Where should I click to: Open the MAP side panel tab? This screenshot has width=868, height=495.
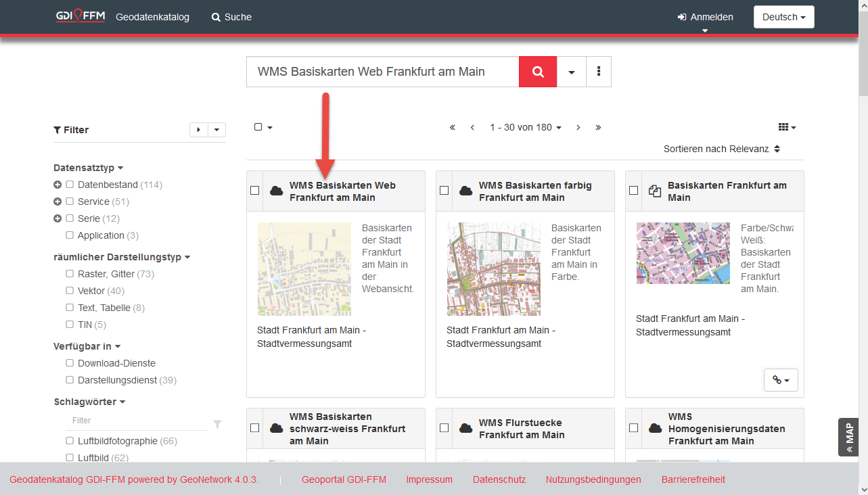click(848, 438)
